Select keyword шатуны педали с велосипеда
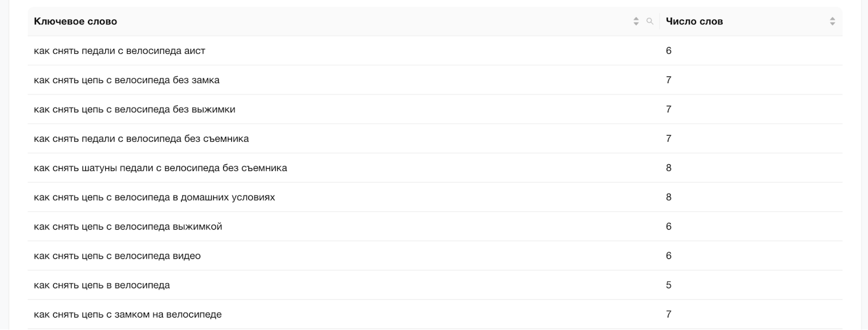 click(160, 168)
